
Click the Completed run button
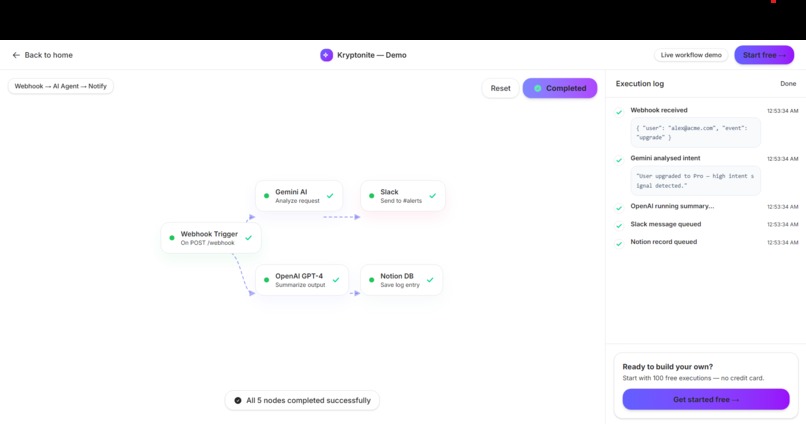pos(560,88)
